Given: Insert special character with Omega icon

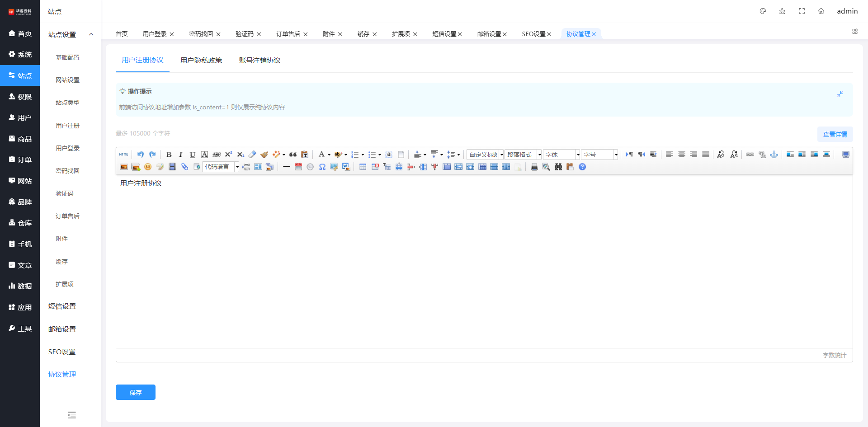Looking at the screenshot, I should click(322, 167).
